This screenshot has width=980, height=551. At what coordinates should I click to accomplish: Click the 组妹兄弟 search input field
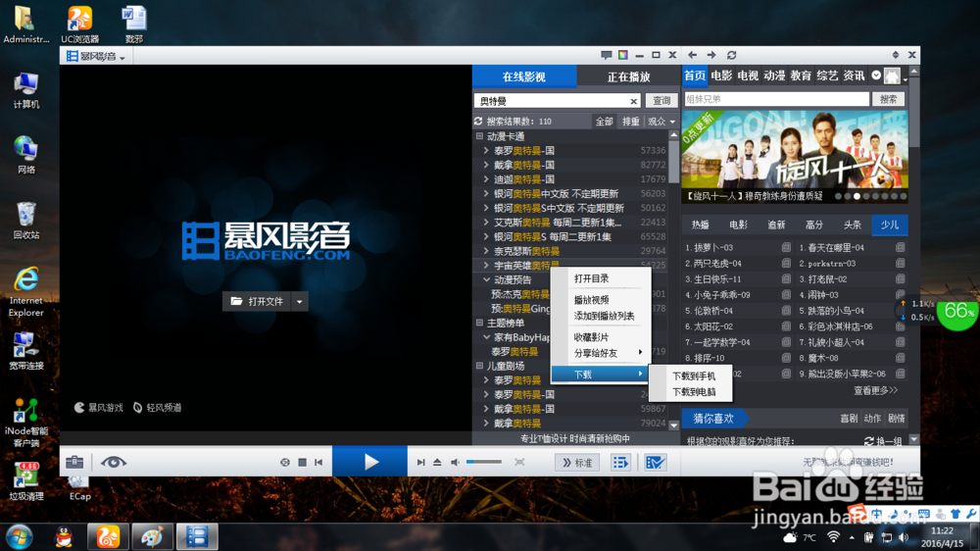pos(776,99)
